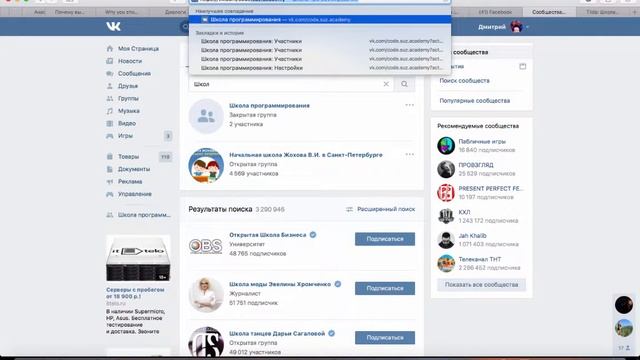640x360 pixels.
Task: Open Популярные сообщества in right panel
Action: click(475, 100)
